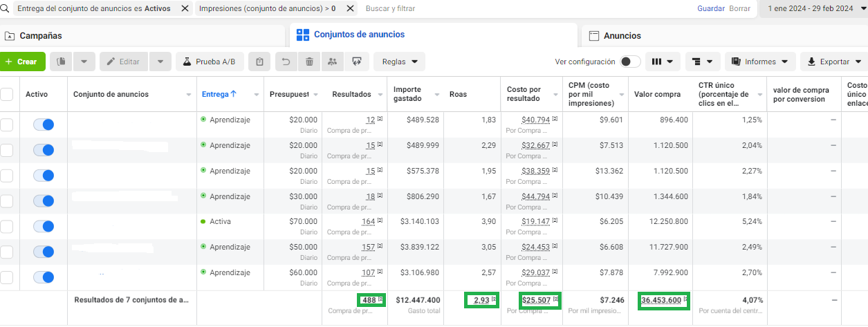Click the Borrar link
Screen dimensions: 868x327
pos(739,9)
